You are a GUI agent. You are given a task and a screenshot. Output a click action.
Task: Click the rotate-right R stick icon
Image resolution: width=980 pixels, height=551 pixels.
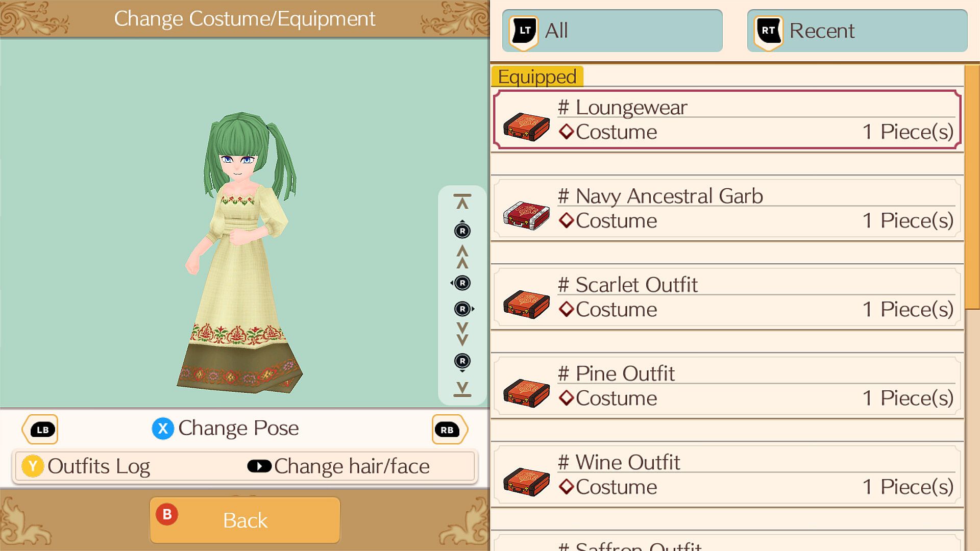tap(463, 309)
